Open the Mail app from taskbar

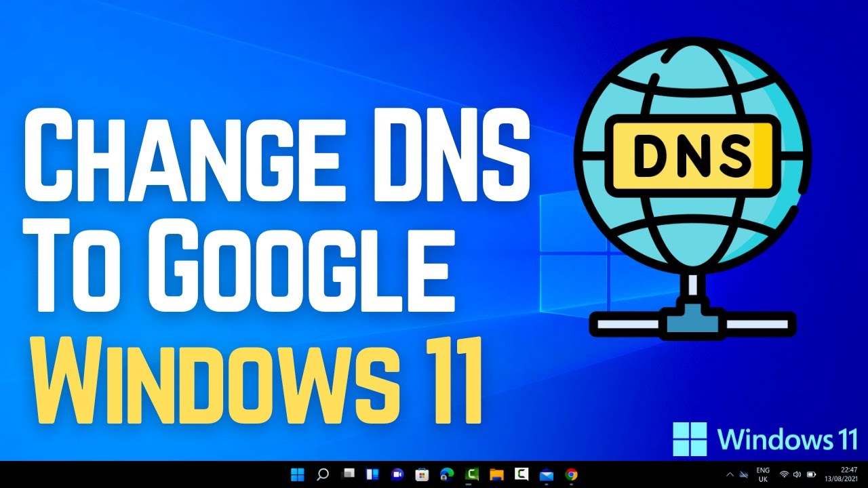click(547, 474)
